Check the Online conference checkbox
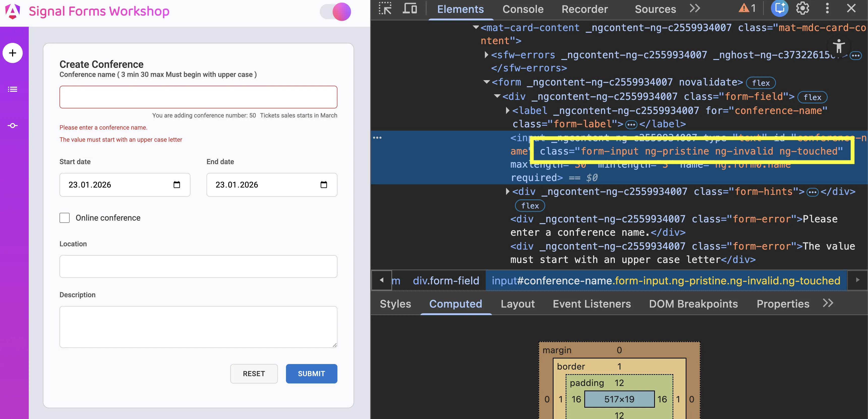The image size is (868, 419). [64, 218]
